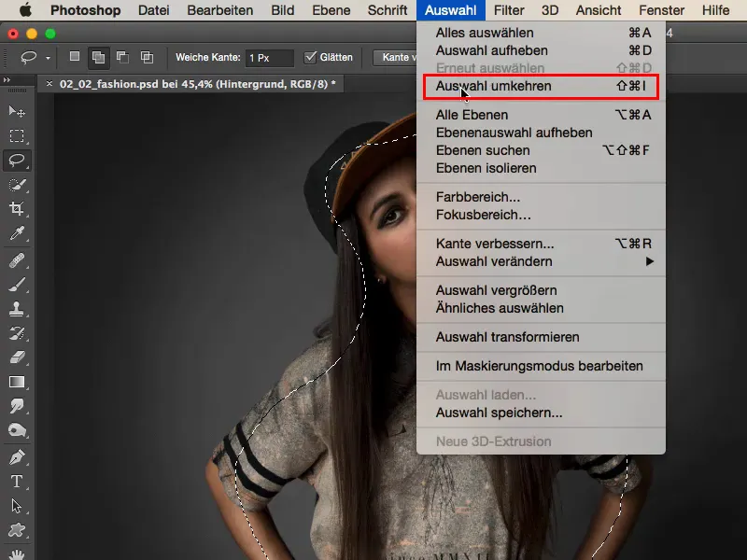This screenshot has height=560, width=747.
Task: Switch to 'New selection' mode
Action: click(x=75, y=56)
